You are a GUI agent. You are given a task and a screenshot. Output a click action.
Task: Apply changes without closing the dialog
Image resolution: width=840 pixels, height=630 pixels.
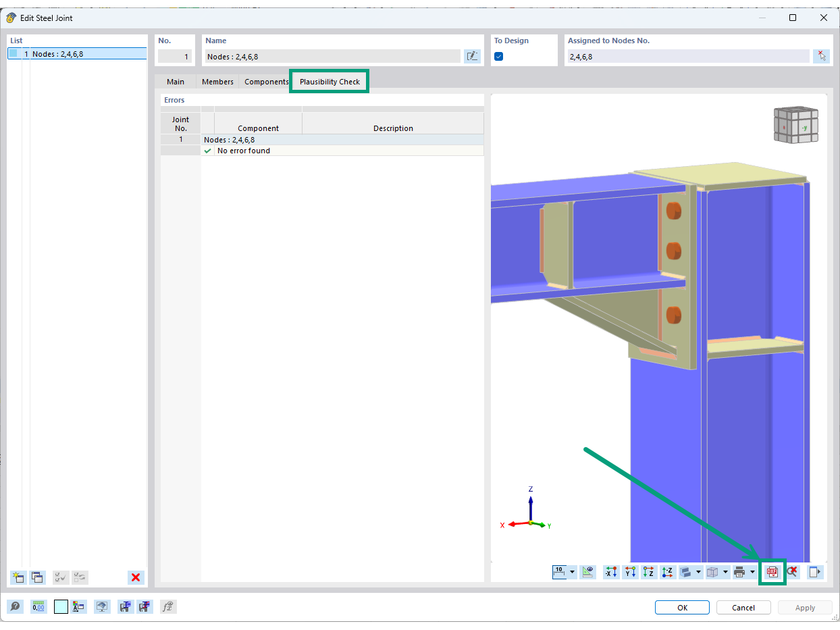point(805,607)
